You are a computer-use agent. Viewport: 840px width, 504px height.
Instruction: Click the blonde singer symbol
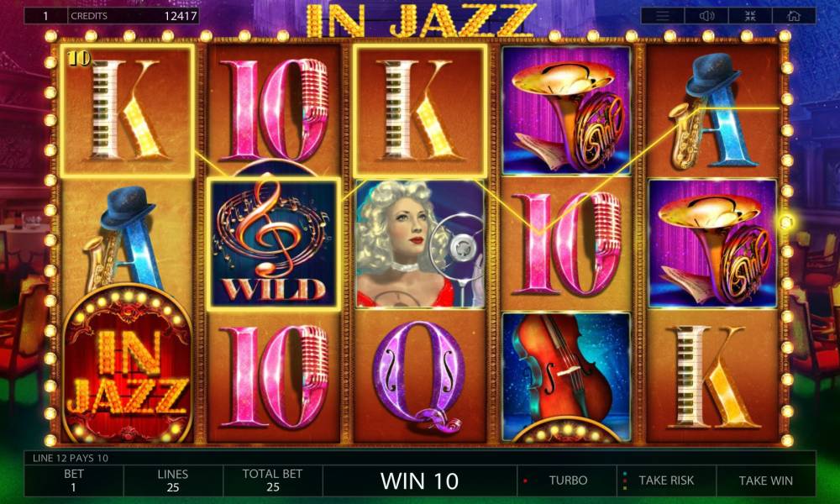pyautogui.click(x=421, y=244)
